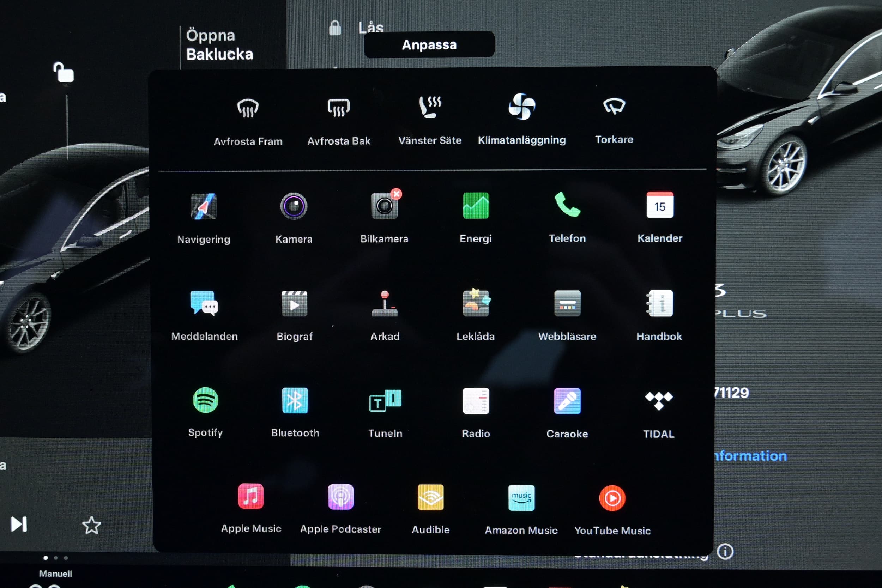Image resolution: width=882 pixels, height=588 pixels.
Task: Turn on Klimatanläggning fan
Action: [x=522, y=107]
